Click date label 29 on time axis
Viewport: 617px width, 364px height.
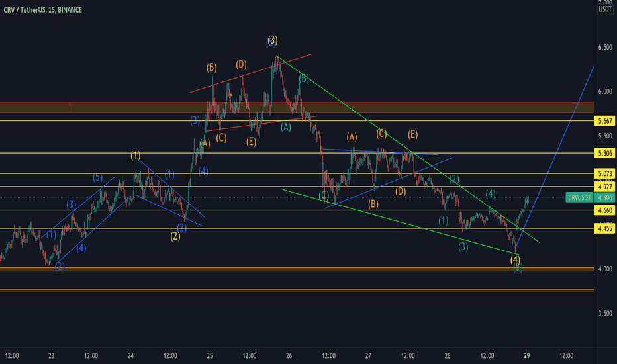click(526, 356)
